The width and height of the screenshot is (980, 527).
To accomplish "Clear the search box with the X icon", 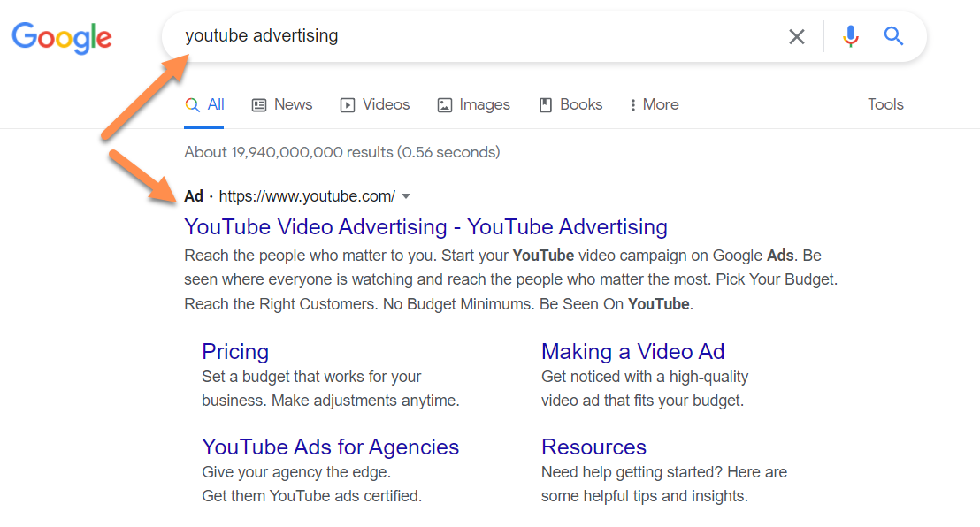I will pyautogui.click(x=796, y=37).
